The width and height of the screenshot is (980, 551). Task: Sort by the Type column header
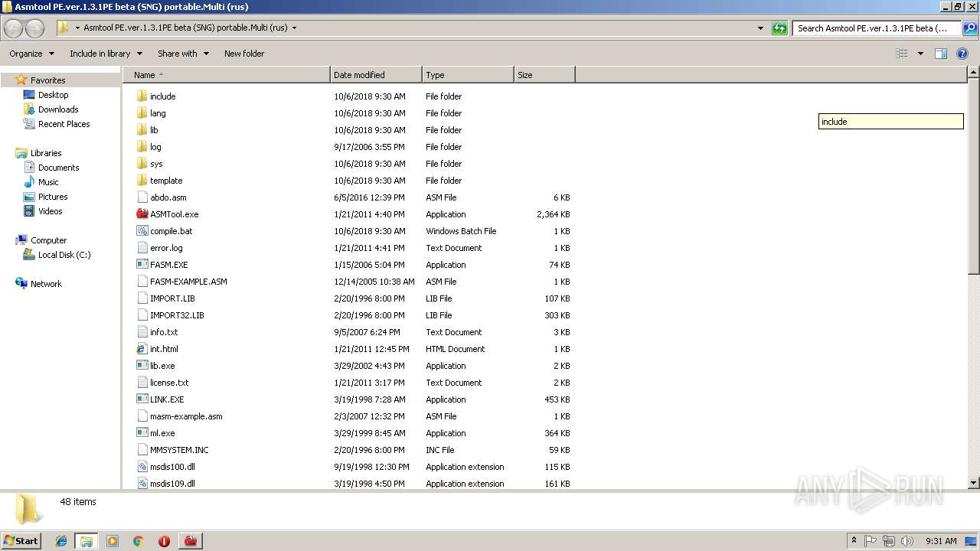click(468, 75)
